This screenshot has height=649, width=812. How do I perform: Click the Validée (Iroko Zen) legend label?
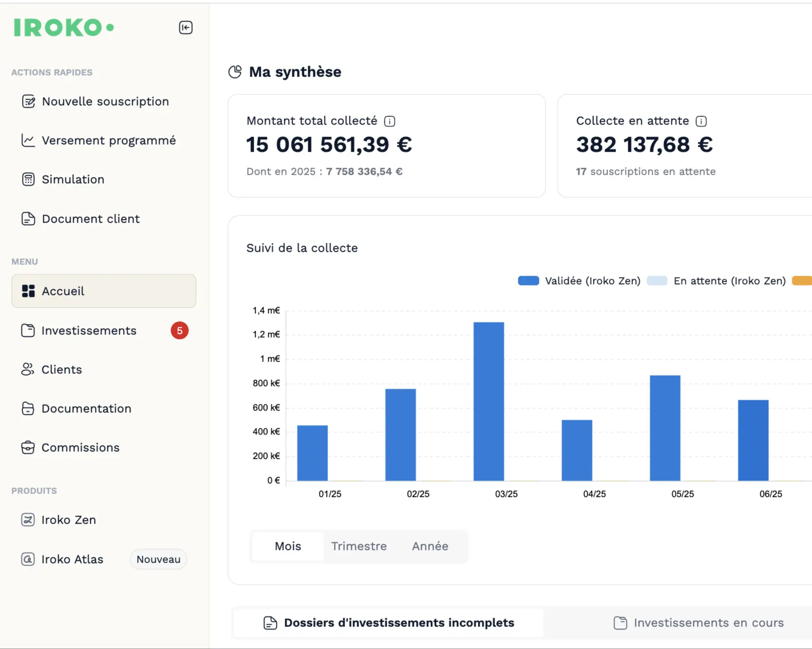point(593,281)
